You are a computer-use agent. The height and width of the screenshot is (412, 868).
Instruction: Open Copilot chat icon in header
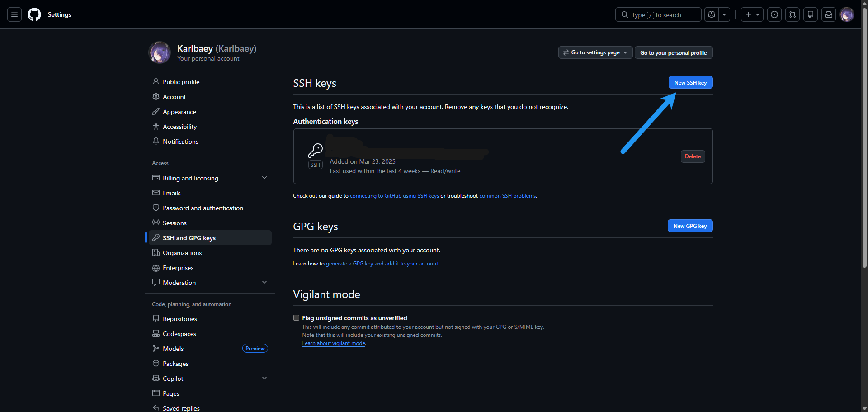[x=712, y=14]
